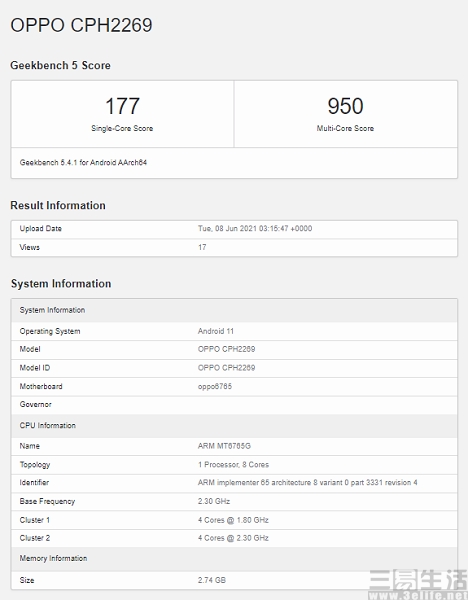Click the memory Size label
This screenshot has height=600, width=468.
click(x=27, y=580)
